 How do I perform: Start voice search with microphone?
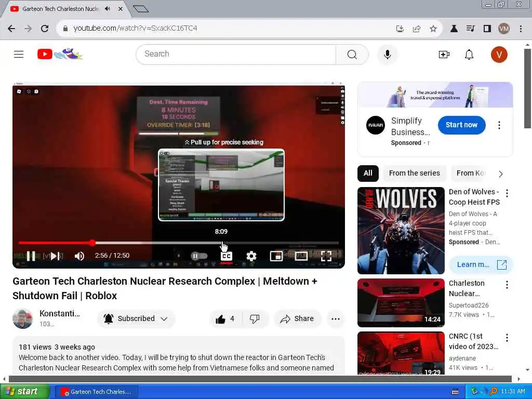pyautogui.click(x=387, y=54)
